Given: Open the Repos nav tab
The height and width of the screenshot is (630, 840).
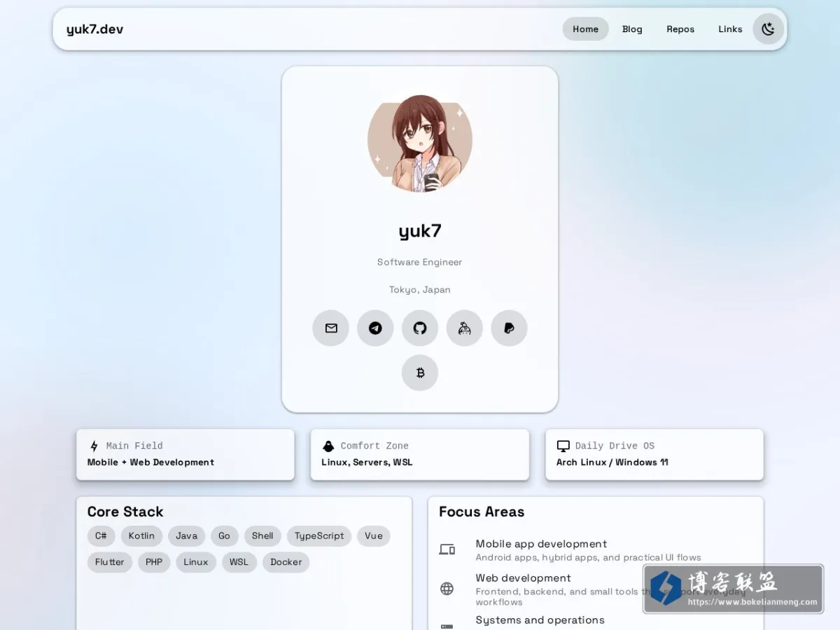Looking at the screenshot, I should (x=680, y=29).
